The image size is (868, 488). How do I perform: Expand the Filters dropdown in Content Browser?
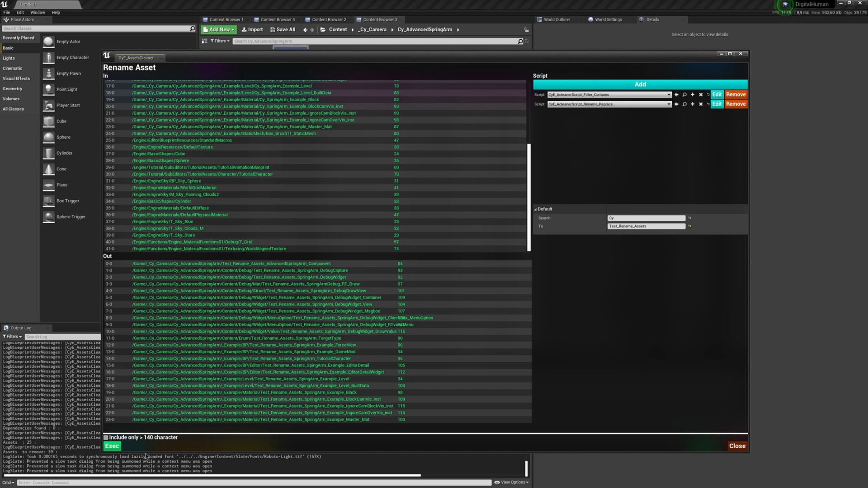(219, 41)
